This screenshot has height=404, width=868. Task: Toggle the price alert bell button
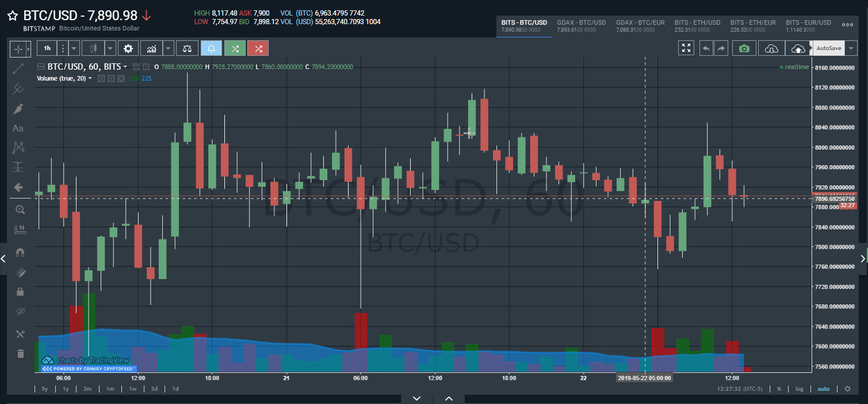[x=211, y=48]
